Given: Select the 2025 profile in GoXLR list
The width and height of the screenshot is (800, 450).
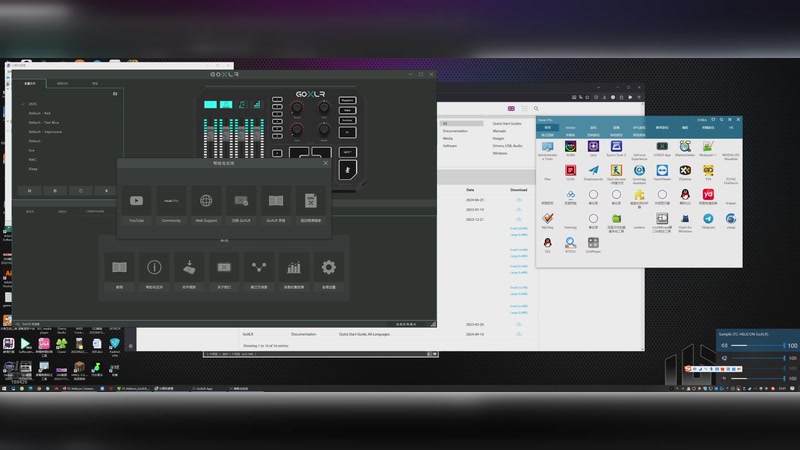Looking at the screenshot, I should pyautogui.click(x=32, y=104).
